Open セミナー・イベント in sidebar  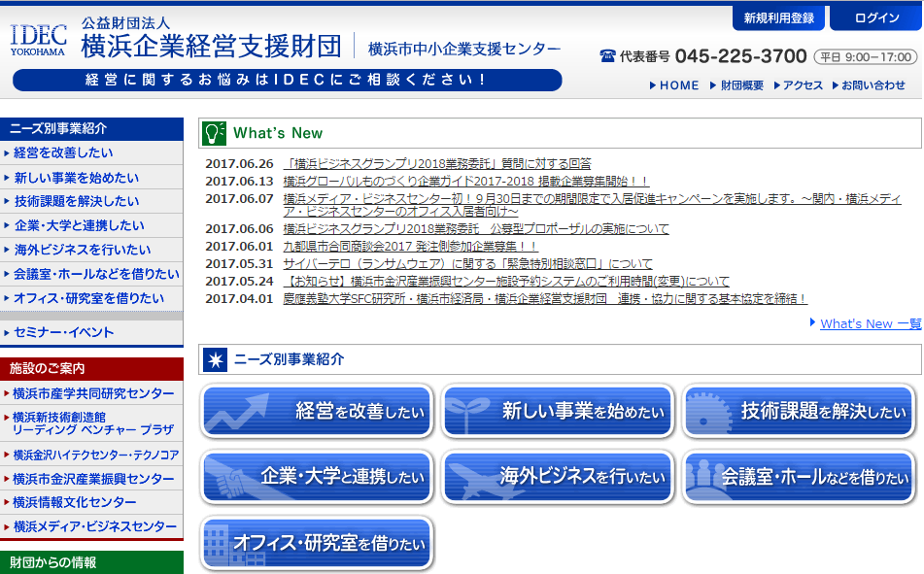coord(91,332)
